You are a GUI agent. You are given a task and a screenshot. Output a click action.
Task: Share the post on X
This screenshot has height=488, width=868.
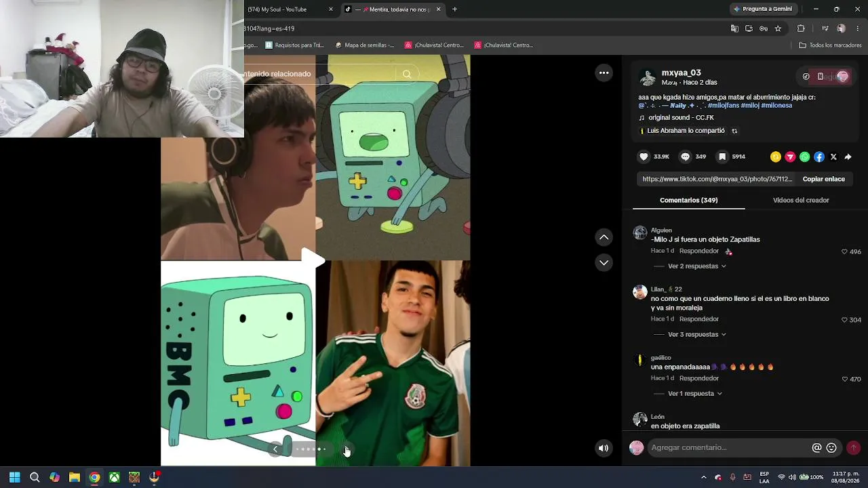click(833, 157)
